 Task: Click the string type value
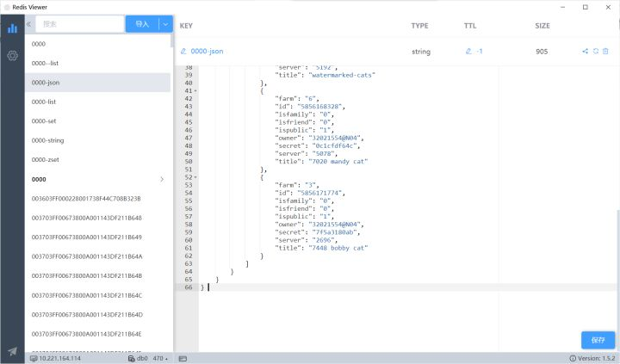click(421, 52)
